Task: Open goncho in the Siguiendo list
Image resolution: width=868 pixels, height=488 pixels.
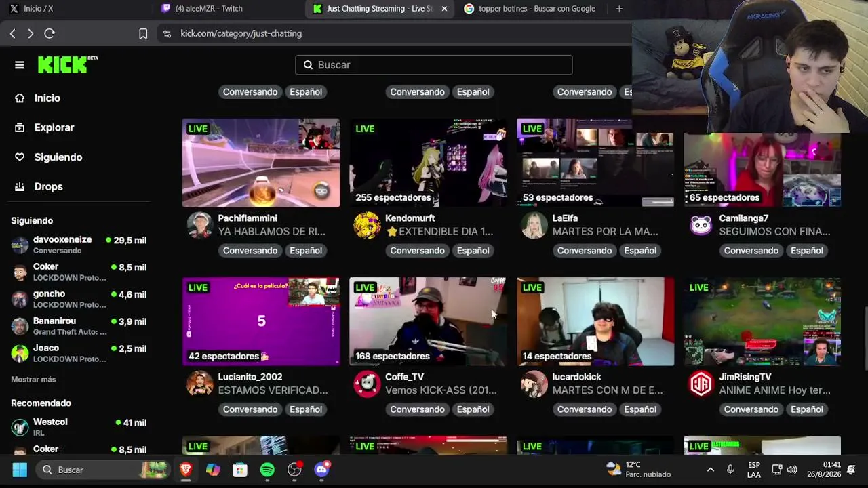Action: [79, 299]
